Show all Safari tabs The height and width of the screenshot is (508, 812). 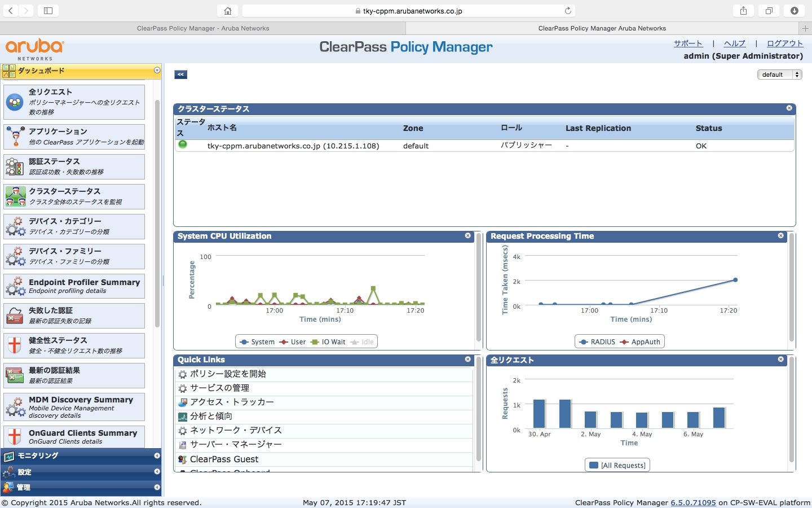coord(769,11)
